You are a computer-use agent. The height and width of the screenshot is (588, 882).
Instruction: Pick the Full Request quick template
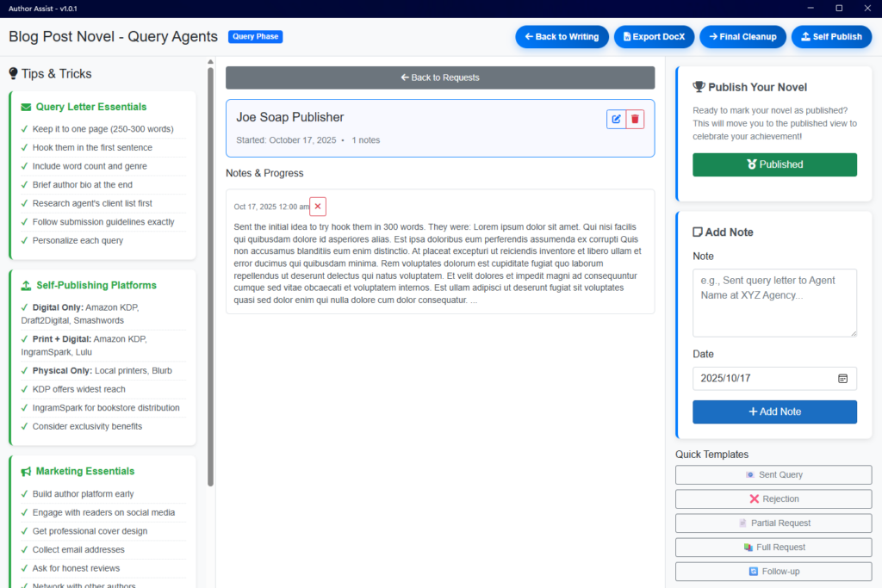[773, 548]
